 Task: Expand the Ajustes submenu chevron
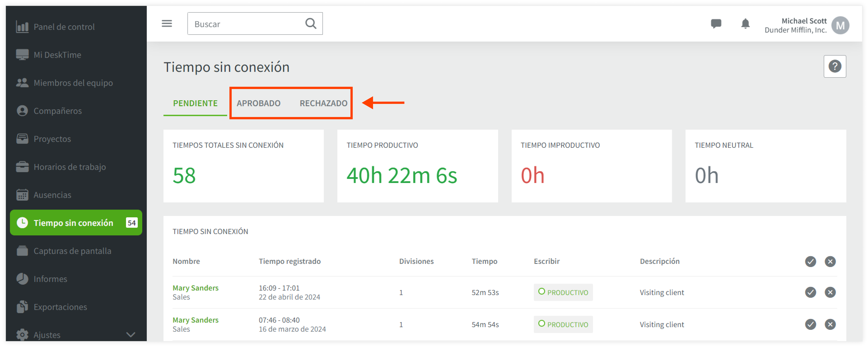[131, 334]
